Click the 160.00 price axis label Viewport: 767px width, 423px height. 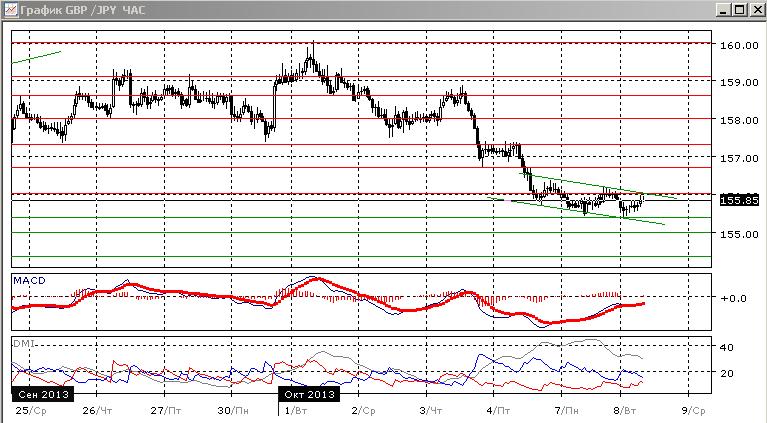tap(739, 45)
